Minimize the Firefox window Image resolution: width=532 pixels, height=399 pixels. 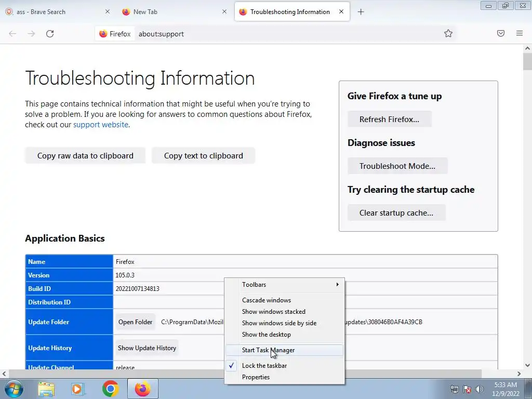tap(488, 6)
